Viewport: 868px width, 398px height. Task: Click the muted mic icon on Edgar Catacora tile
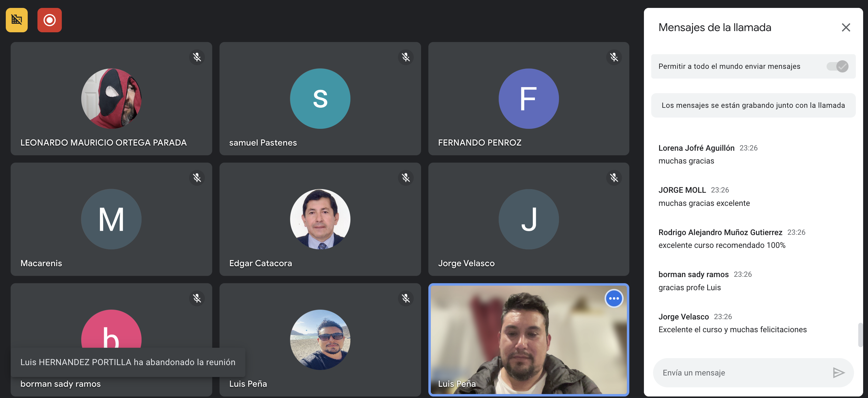[406, 178]
